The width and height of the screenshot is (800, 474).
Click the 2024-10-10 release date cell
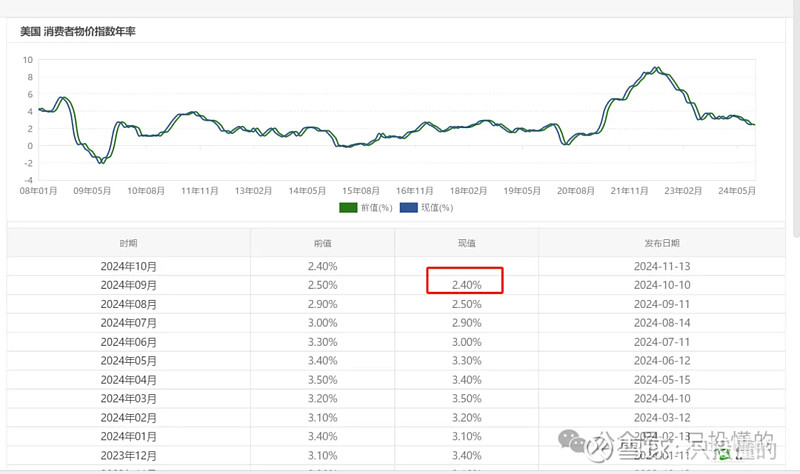pos(662,285)
